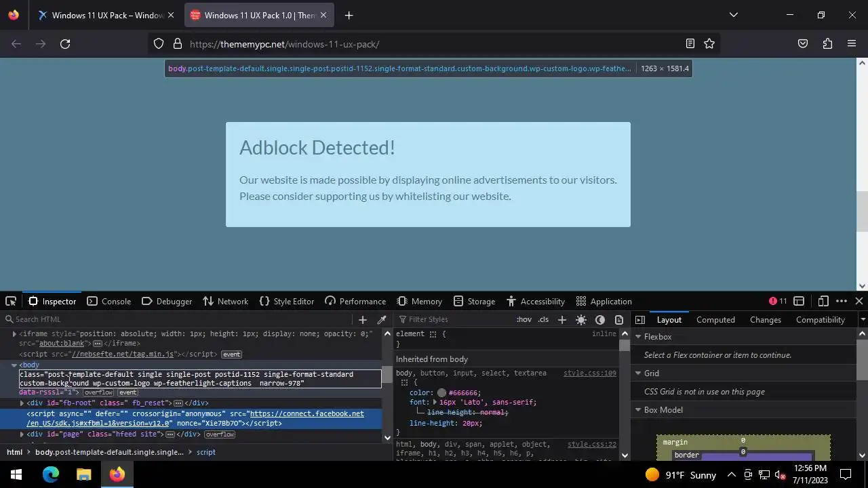Open the DevTools three-dot options menu
This screenshot has width=868, height=488.
pos(842,301)
